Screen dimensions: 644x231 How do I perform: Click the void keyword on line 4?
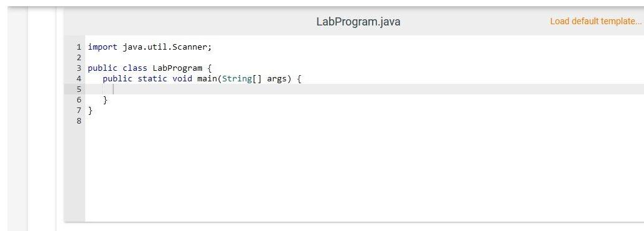tap(182, 79)
